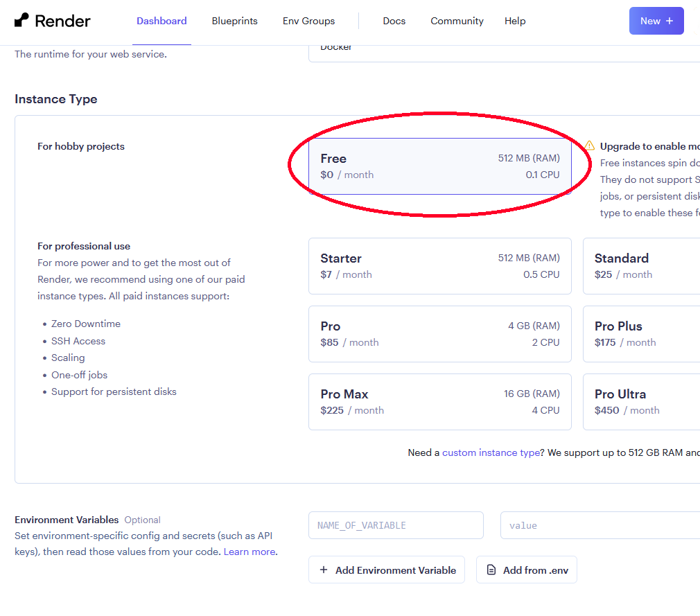Click the New + button

click(656, 21)
